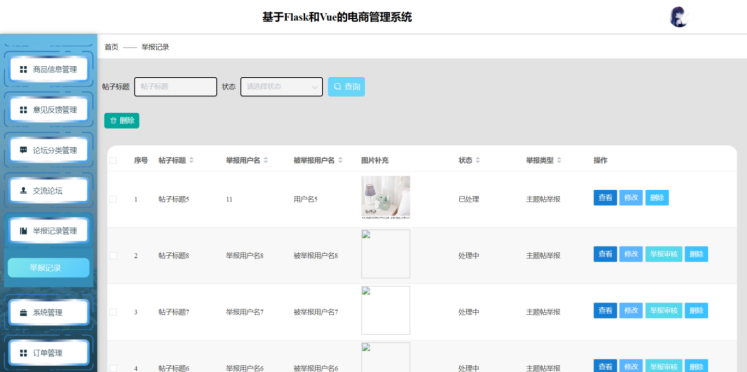Screen dimensions: 747x372
Task: Click 查询 search button
Action: pyautogui.click(x=346, y=87)
